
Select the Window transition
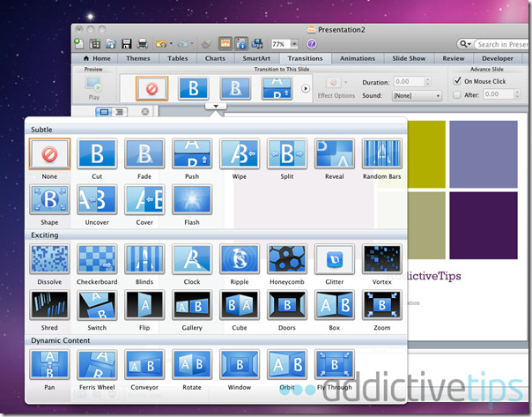(x=240, y=365)
